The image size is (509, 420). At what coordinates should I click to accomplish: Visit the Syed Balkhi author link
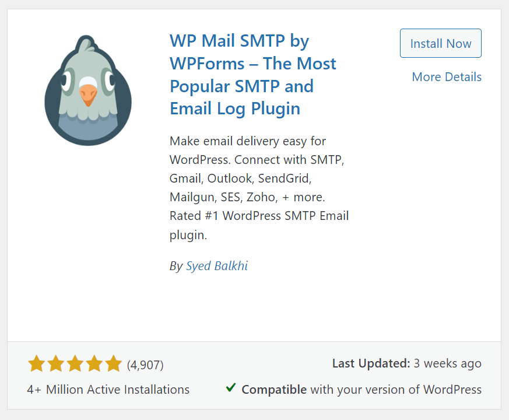point(216,266)
